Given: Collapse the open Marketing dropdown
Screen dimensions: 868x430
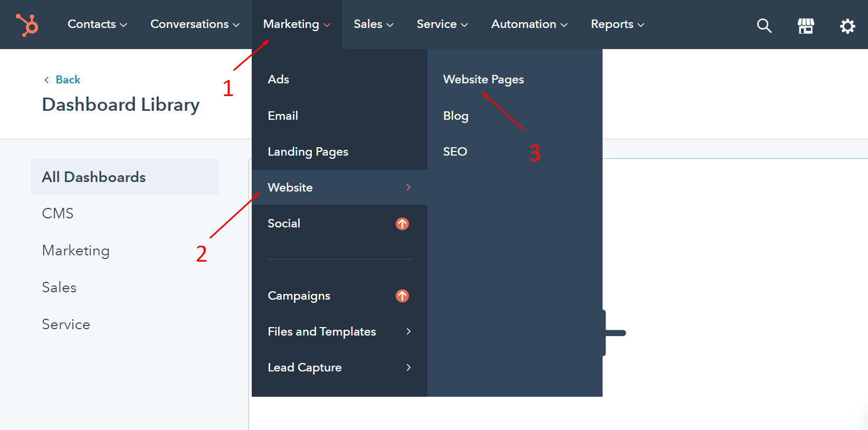Looking at the screenshot, I should [x=297, y=24].
